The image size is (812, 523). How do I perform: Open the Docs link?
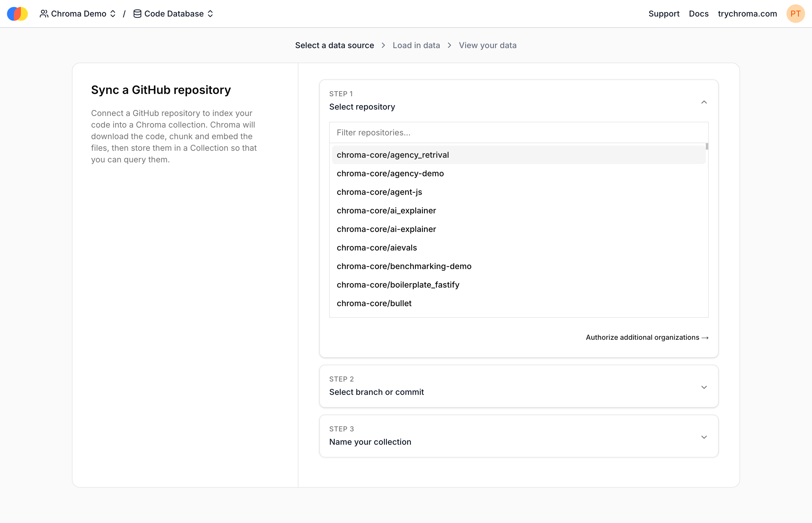(698, 14)
